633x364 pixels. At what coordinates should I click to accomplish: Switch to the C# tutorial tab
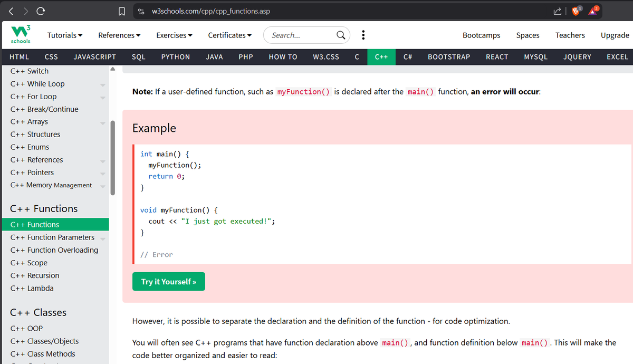pos(408,56)
